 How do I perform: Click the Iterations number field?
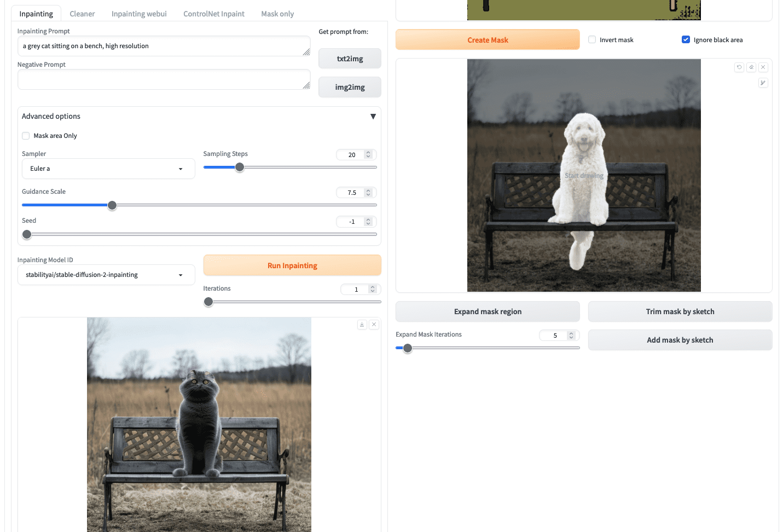pos(361,290)
